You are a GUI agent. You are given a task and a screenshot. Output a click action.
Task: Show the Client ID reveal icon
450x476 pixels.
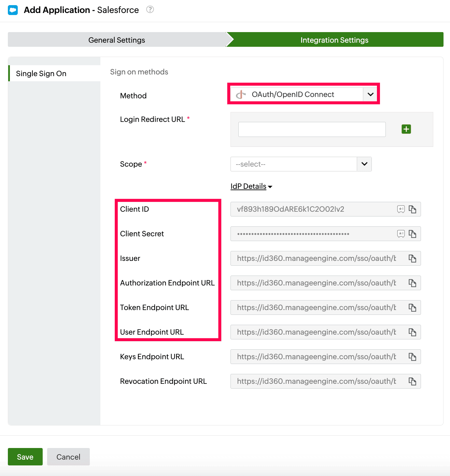(x=401, y=209)
